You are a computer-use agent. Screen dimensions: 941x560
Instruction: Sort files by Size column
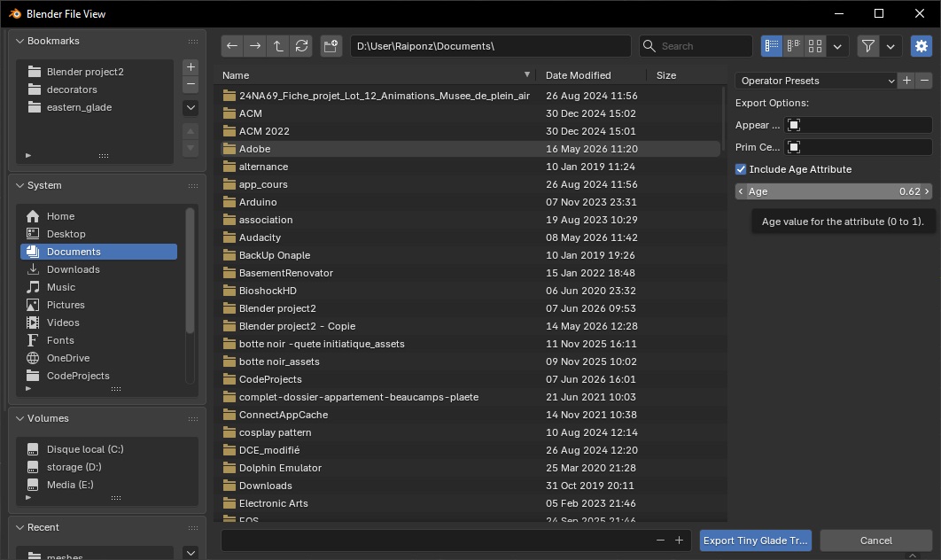(686, 75)
